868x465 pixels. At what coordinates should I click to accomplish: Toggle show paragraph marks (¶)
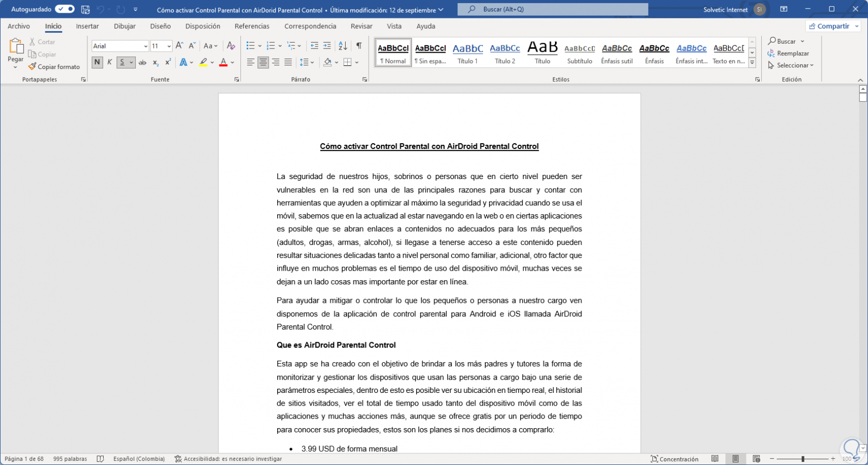[x=359, y=46]
